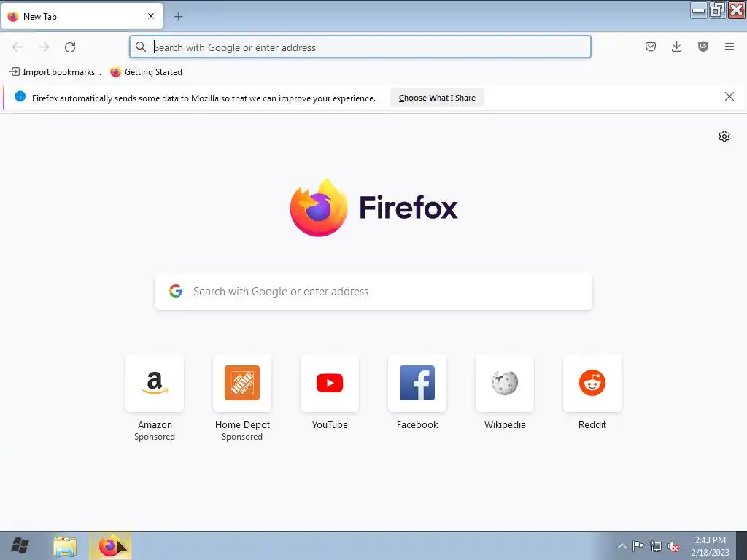Click the magnifier icon in address bar
This screenshot has height=560, width=747.
click(141, 47)
